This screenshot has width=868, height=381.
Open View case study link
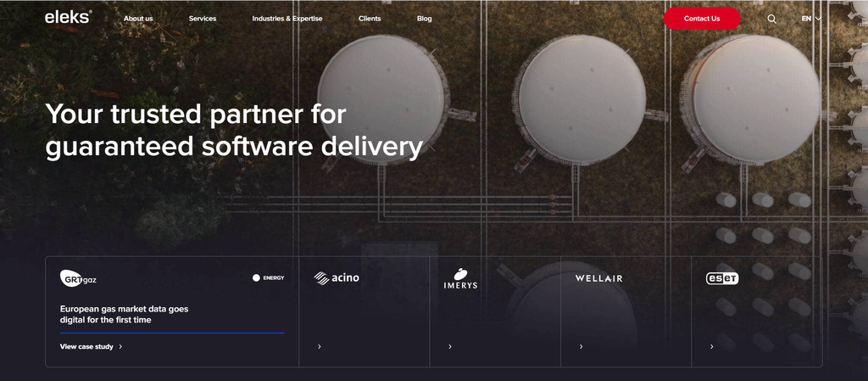point(92,347)
